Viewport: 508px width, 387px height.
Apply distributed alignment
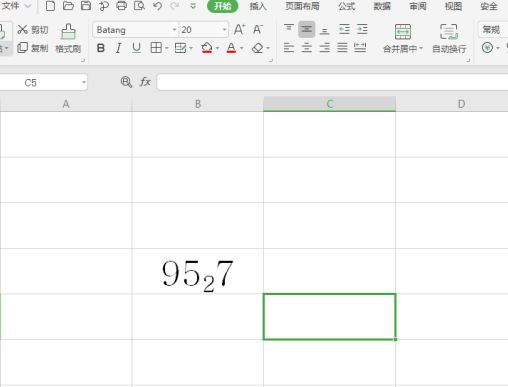pyautogui.click(x=360, y=48)
